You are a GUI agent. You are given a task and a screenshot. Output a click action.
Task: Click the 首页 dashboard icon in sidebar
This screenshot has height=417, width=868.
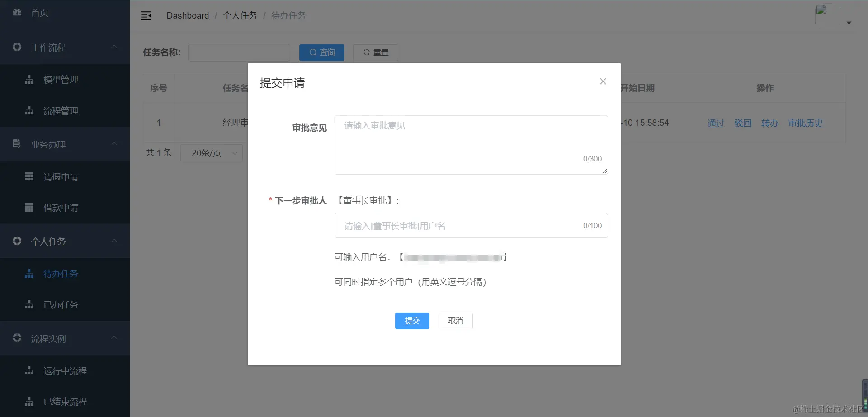point(17,13)
